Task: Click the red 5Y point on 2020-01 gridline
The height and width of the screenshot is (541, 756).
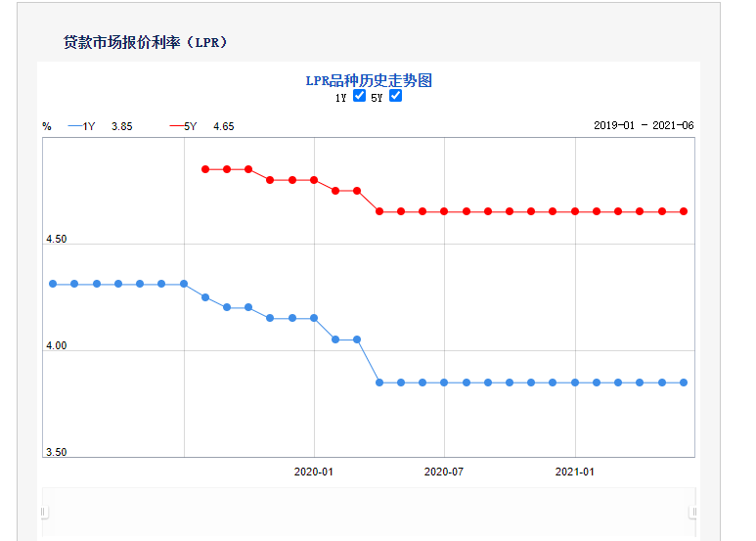Action: [x=314, y=180]
